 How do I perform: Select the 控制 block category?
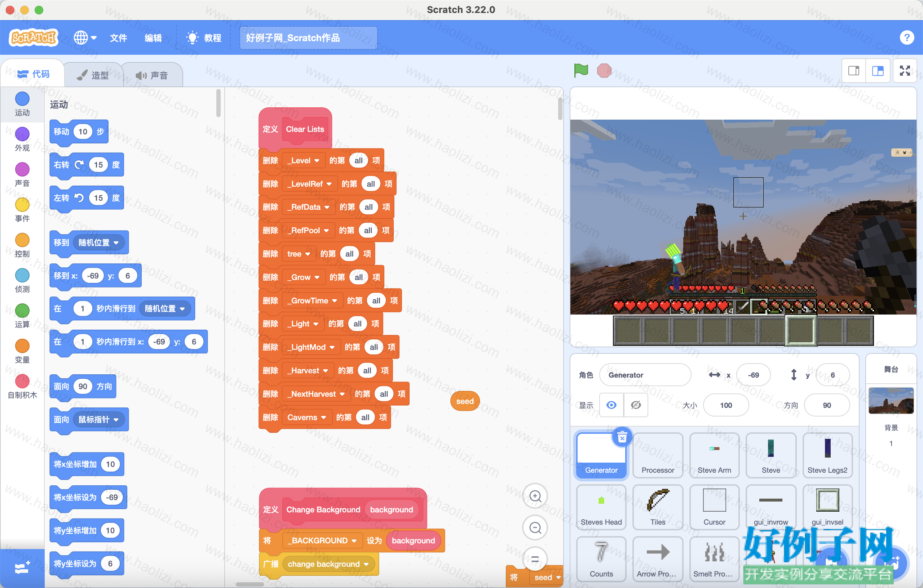point(22,245)
